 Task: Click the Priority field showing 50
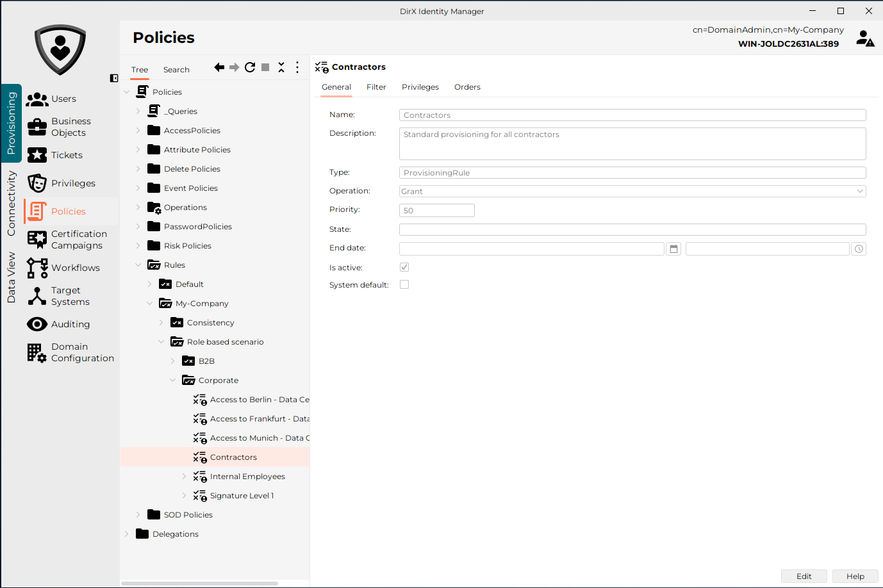pyautogui.click(x=437, y=210)
